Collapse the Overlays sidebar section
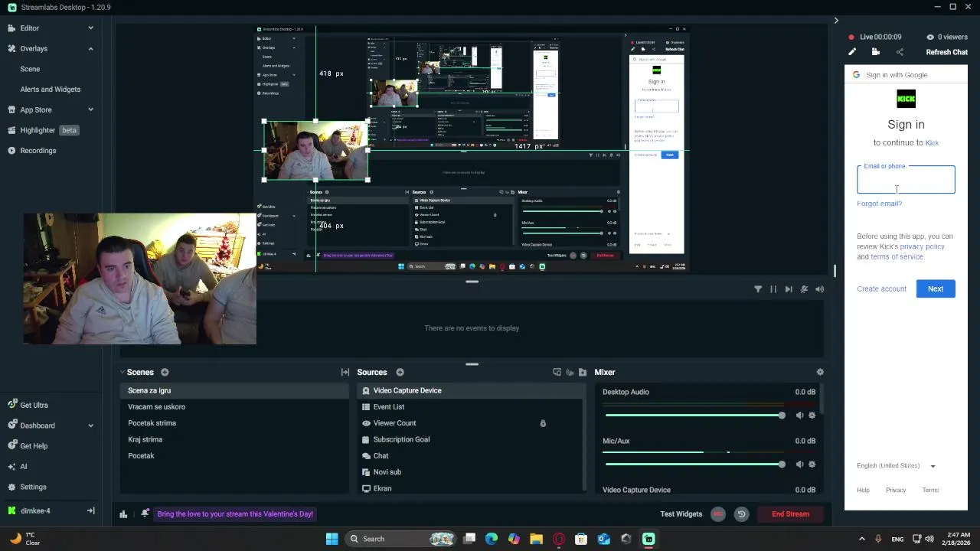The image size is (980, 551). (x=90, y=49)
